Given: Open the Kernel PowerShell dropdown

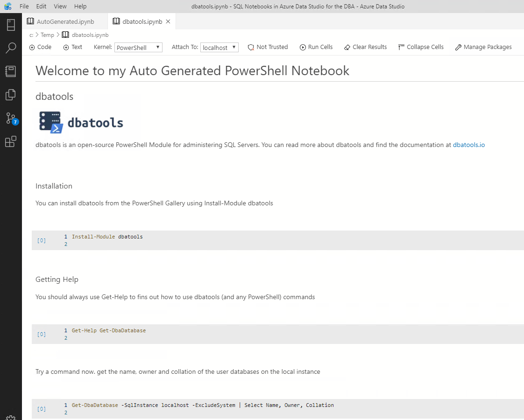Looking at the screenshot, I should (138, 48).
